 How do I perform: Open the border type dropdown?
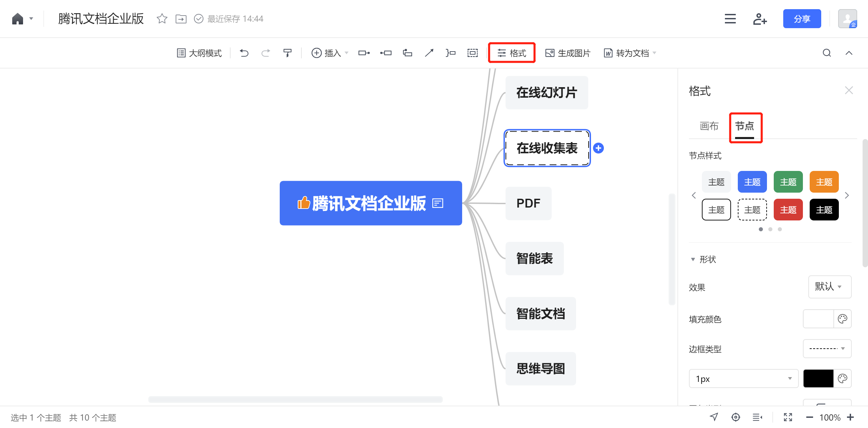click(827, 348)
